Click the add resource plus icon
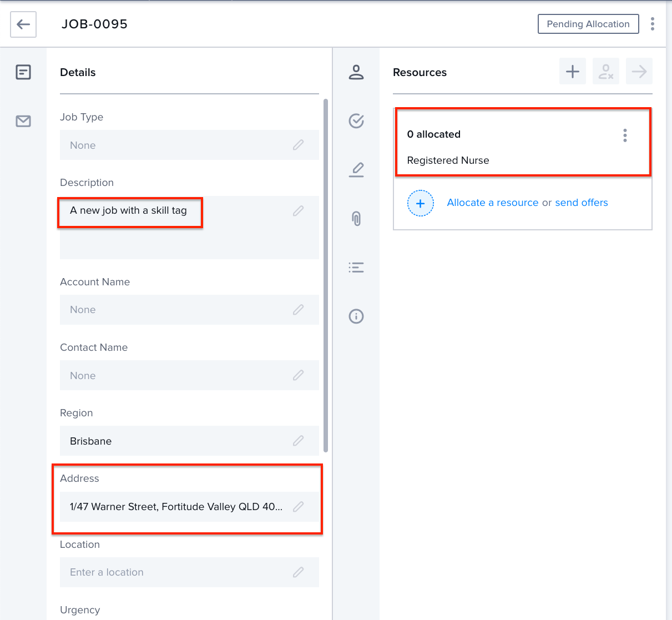 pyautogui.click(x=572, y=71)
